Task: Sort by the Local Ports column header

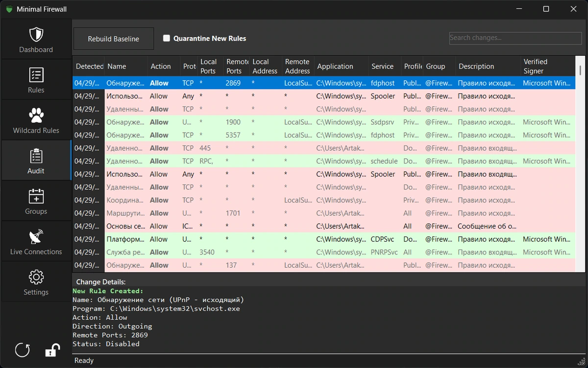Action: [210, 66]
